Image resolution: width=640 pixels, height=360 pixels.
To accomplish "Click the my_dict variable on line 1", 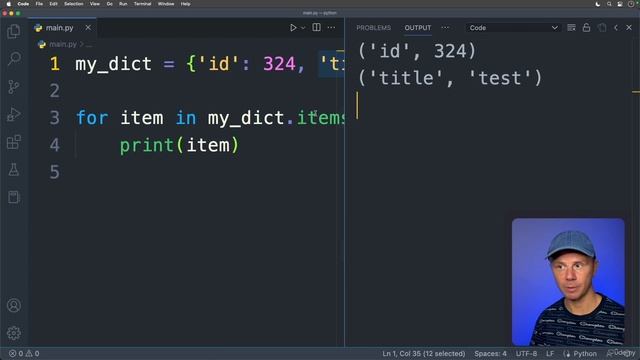I will (113, 64).
